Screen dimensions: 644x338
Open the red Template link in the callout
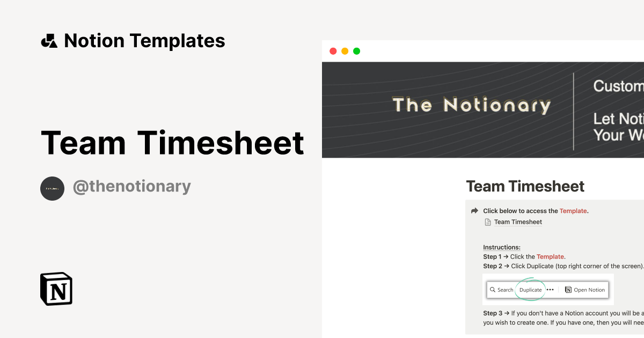click(x=573, y=211)
